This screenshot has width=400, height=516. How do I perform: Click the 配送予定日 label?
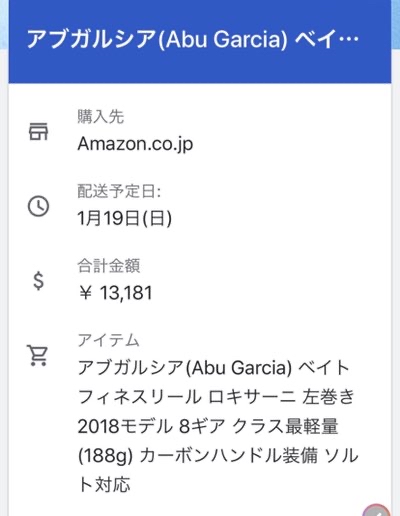pyautogui.click(x=119, y=191)
